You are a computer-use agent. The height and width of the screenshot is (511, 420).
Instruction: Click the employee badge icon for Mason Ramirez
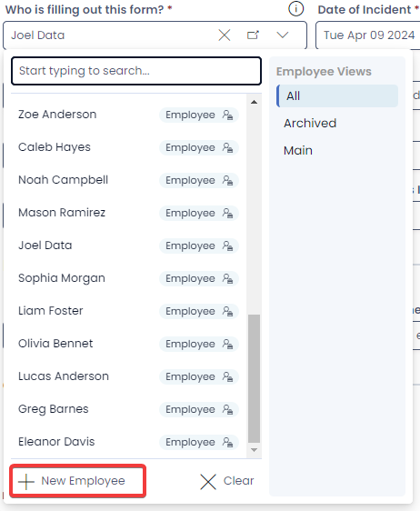[227, 213]
